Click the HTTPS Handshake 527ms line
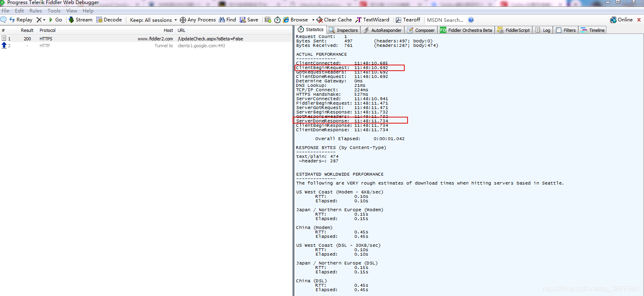Viewport: 644px width, 296px height. tap(332, 94)
